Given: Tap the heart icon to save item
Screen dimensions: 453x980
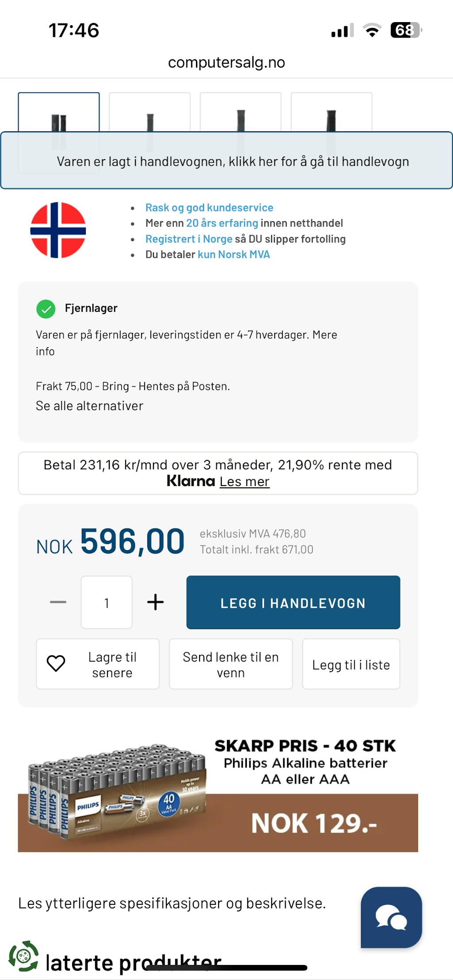Looking at the screenshot, I should pyautogui.click(x=56, y=663).
